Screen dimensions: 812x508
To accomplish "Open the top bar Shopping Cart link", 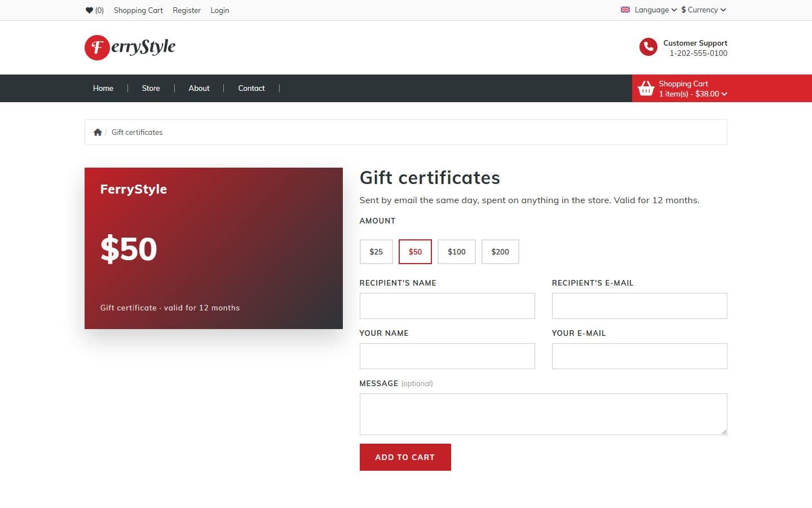I will point(138,10).
